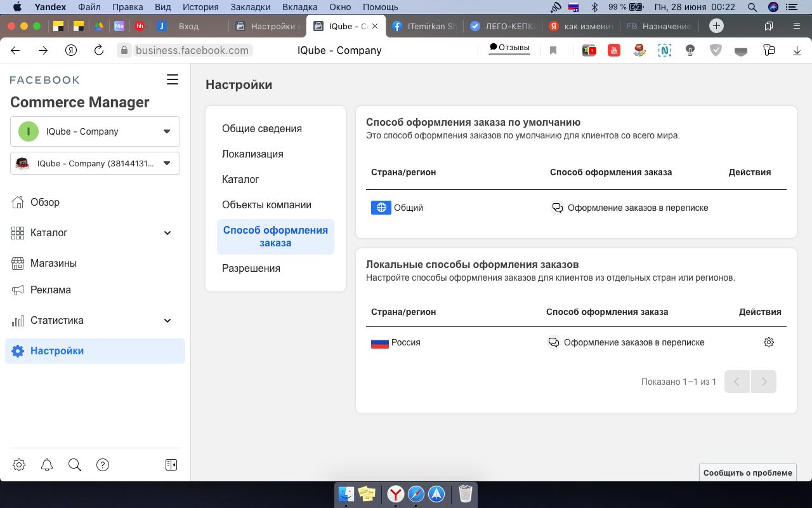This screenshot has height=508, width=812.
Task: Select Россия Оформление заказов в переписке text
Action: [x=634, y=342]
